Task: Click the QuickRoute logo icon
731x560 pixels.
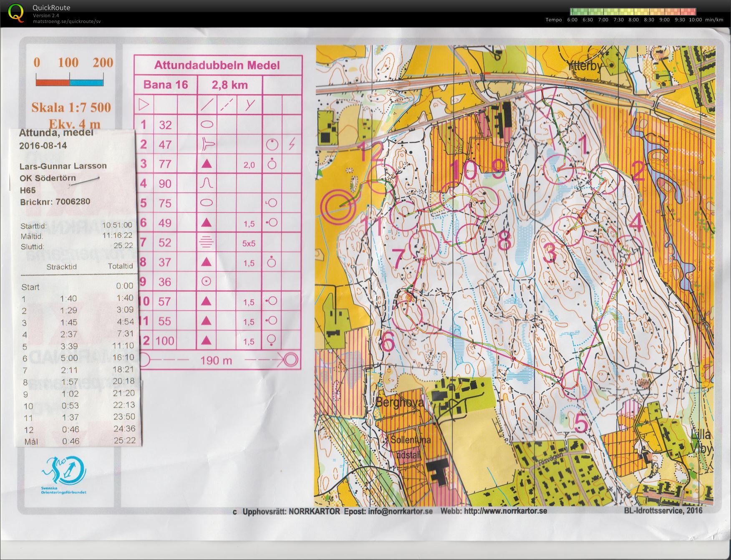Action: (17, 13)
